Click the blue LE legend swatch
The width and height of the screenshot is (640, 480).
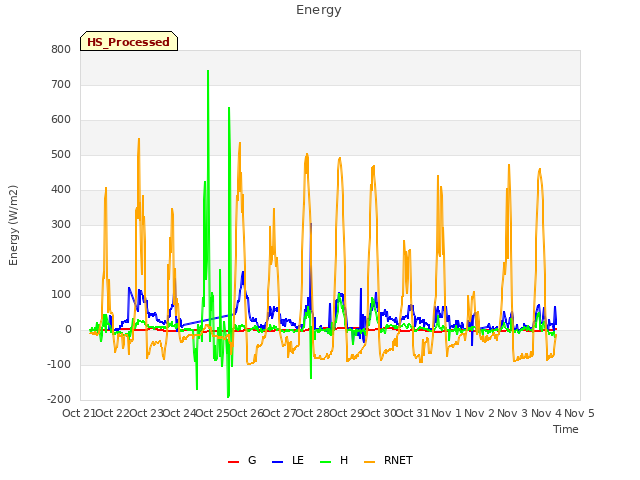pyautogui.click(x=277, y=462)
